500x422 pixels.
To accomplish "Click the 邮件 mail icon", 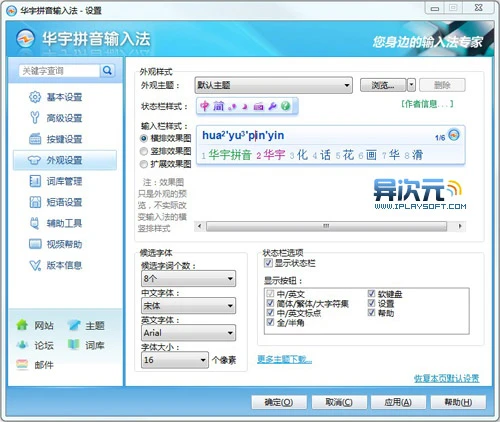I will (22, 365).
